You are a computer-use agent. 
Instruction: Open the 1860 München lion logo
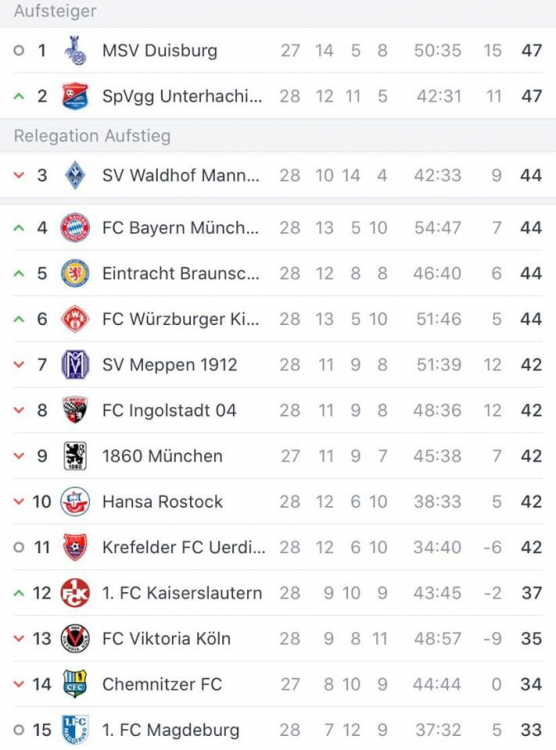pos(75,456)
